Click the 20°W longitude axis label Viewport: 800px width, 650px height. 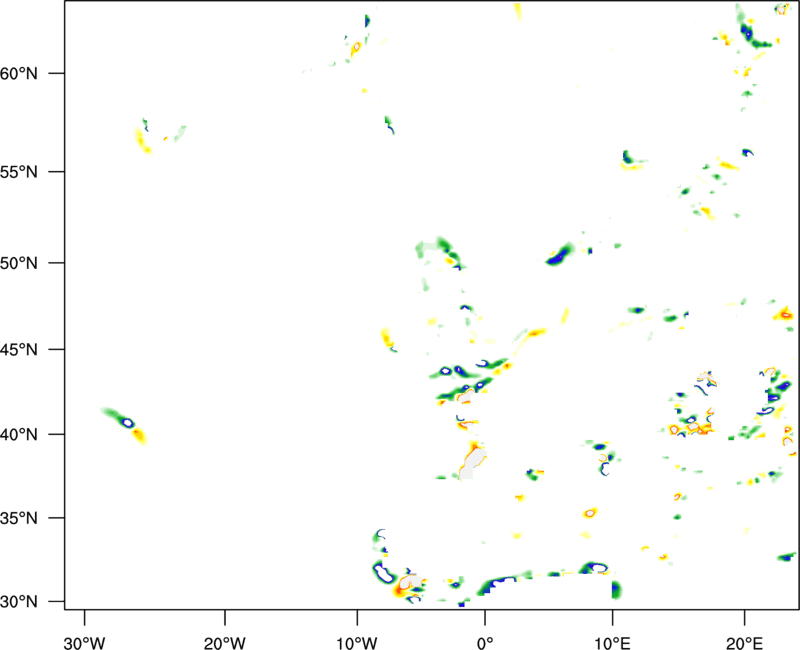pos(225,643)
